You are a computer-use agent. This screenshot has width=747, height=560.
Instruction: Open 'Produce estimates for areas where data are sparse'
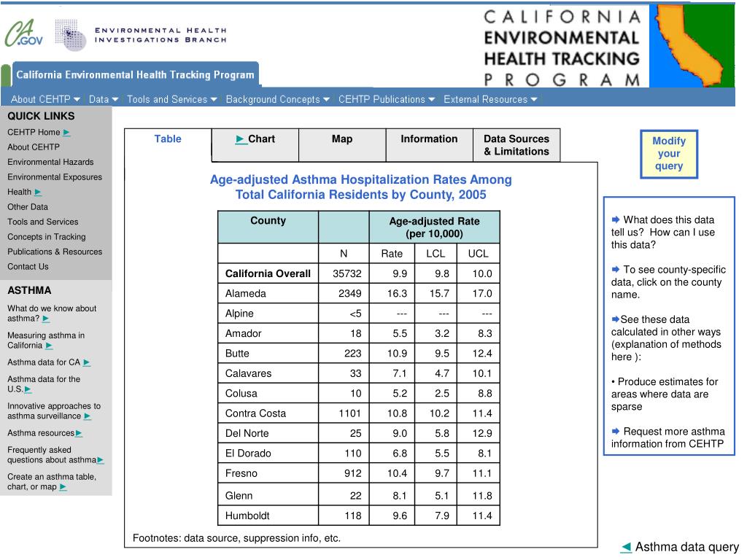[665, 394]
